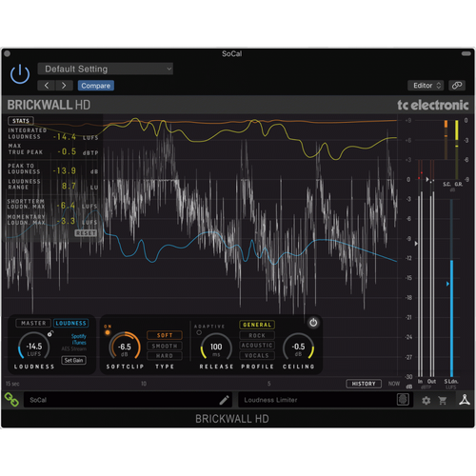Open the fingerprint signature preset icon

(x=403, y=400)
